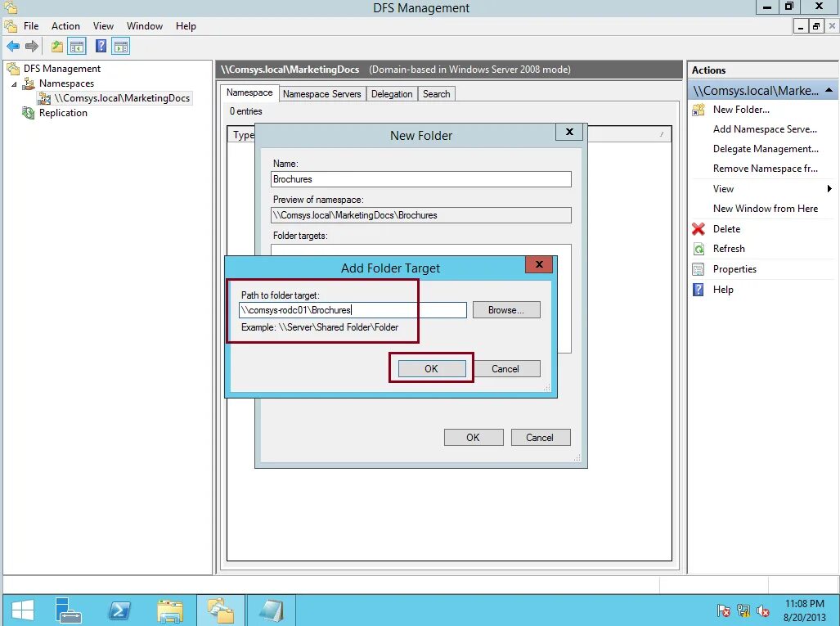
Task: Open the Action menu
Action: pos(65,25)
